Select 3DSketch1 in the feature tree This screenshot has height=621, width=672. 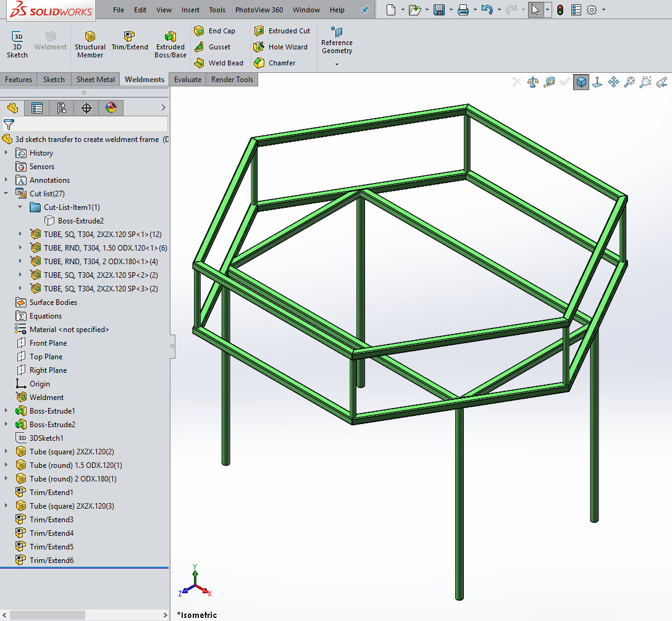point(46,438)
